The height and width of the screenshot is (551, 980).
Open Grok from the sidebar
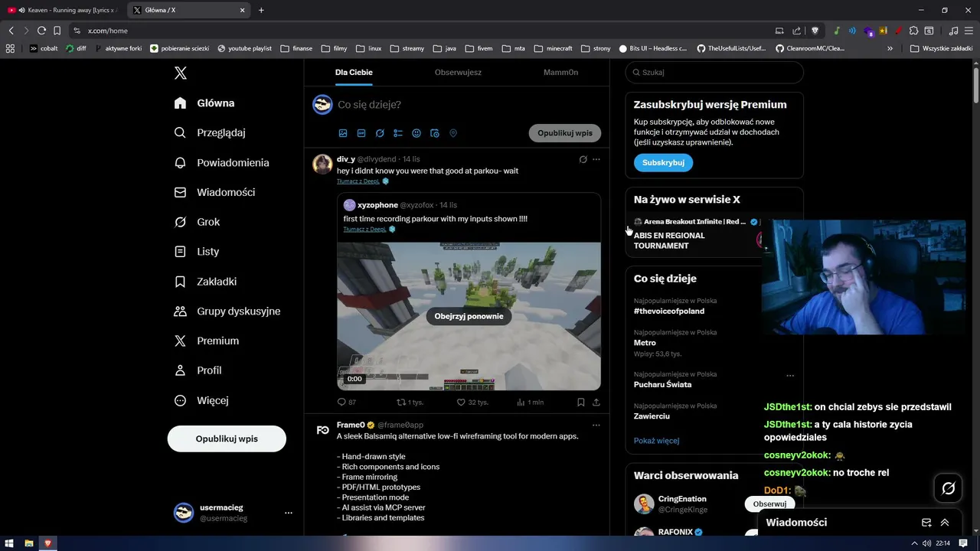click(x=197, y=222)
